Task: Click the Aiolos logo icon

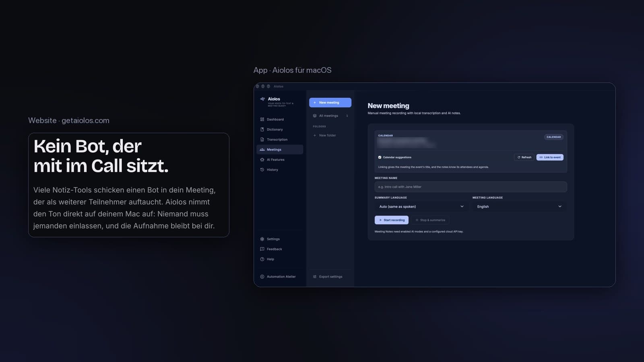Action: coord(262,99)
